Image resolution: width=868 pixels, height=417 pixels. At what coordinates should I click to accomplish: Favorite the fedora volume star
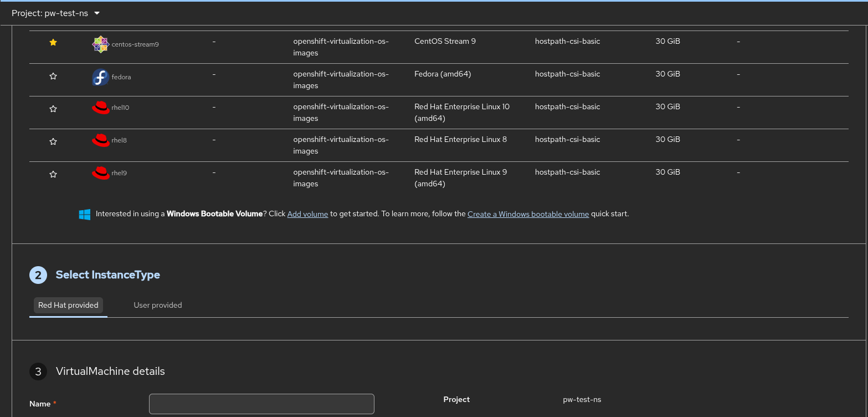pyautogui.click(x=53, y=77)
